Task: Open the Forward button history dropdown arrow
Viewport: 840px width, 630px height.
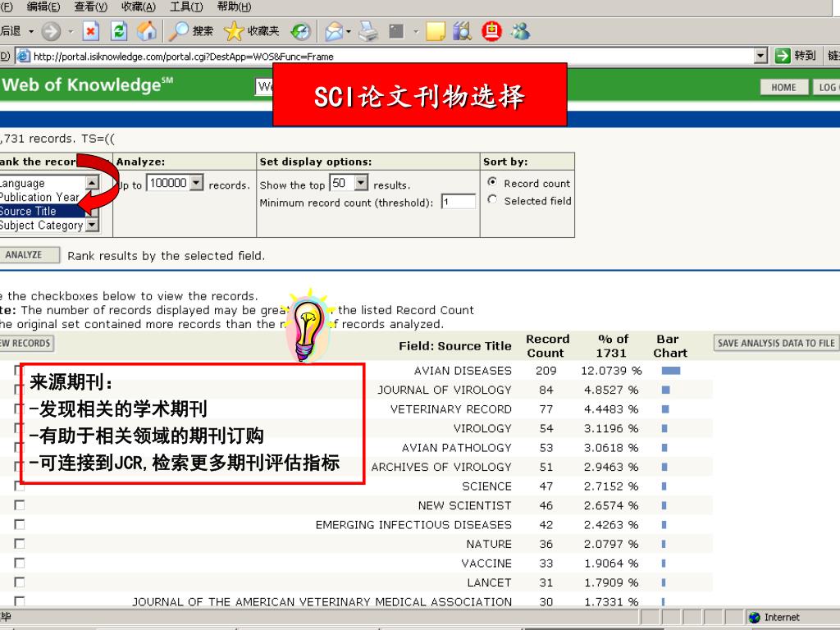Action: click(71, 32)
